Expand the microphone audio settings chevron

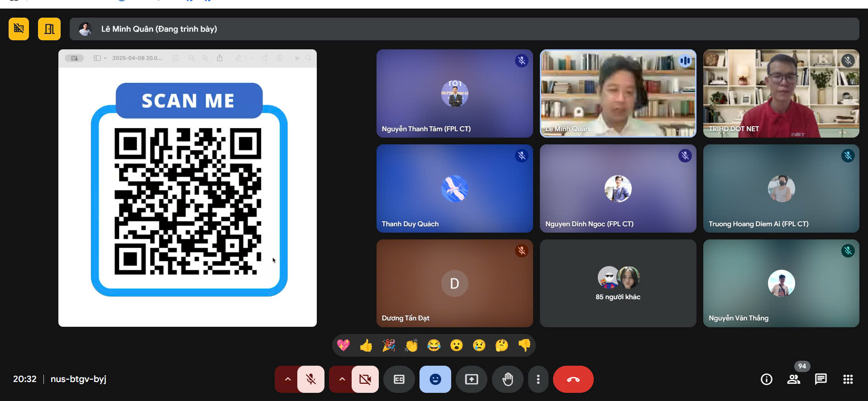287,379
